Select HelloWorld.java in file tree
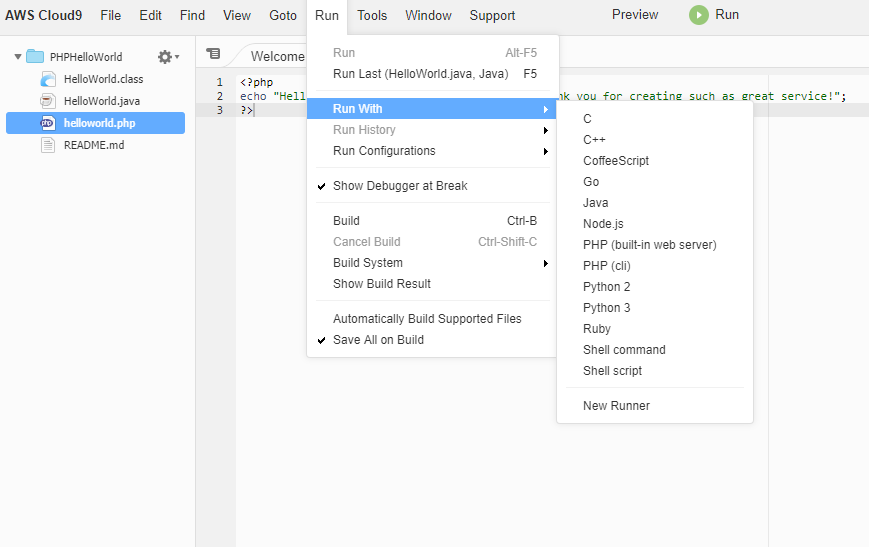The image size is (869, 547). coord(102,101)
